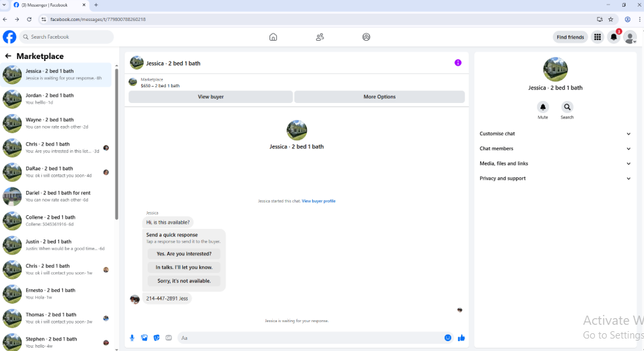Click the Jessica chat header title

[x=173, y=63]
